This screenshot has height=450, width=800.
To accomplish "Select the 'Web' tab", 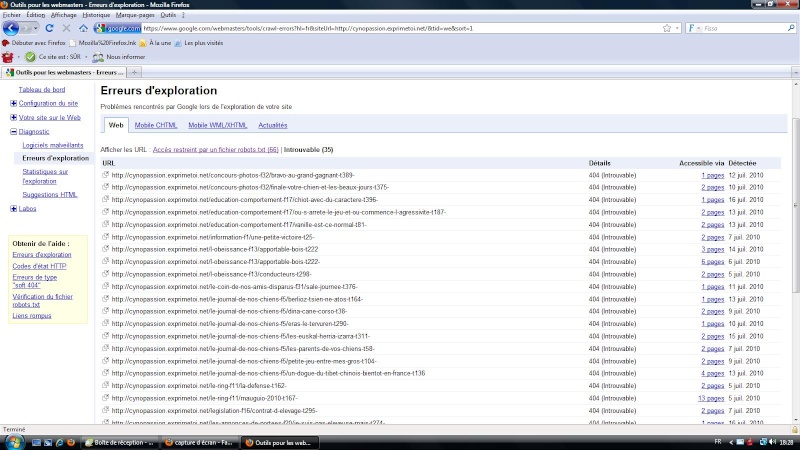I will (116, 125).
